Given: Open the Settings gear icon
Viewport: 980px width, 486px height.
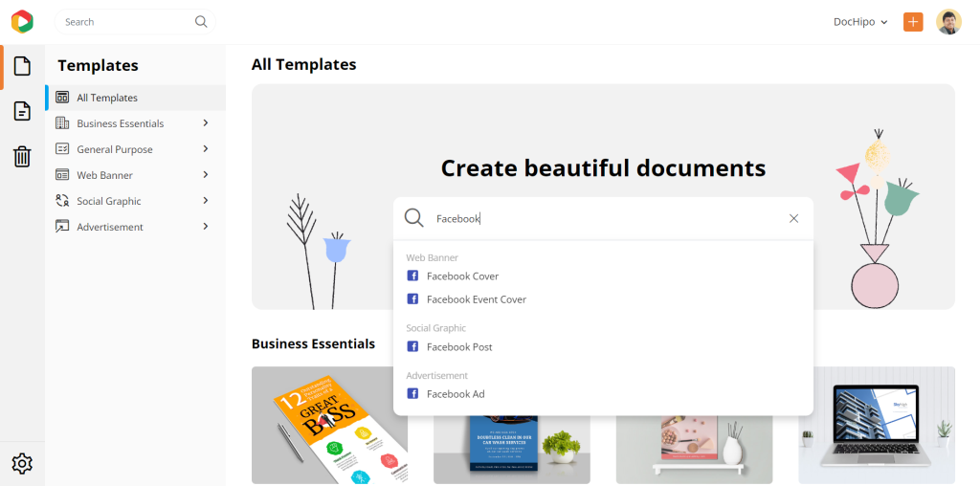Looking at the screenshot, I should tap(22, 463).
